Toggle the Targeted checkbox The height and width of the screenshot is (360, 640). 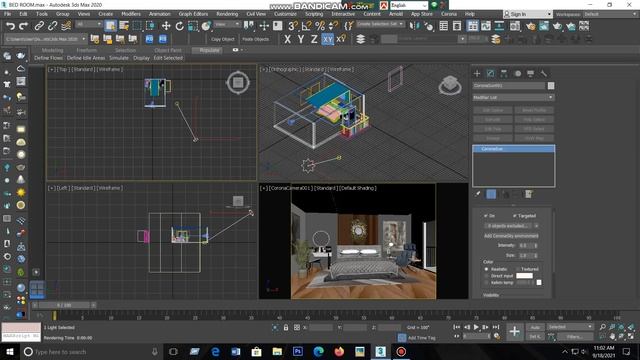tap(515, 216)
